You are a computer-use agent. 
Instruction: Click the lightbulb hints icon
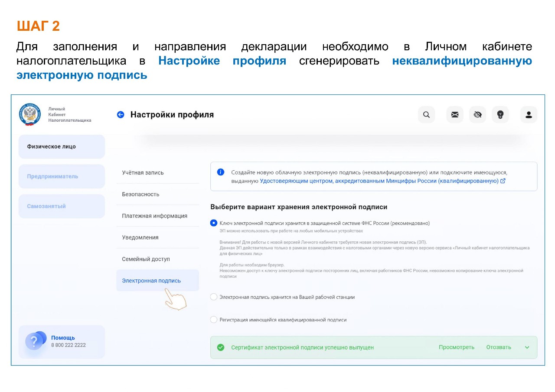coord(500,115)
